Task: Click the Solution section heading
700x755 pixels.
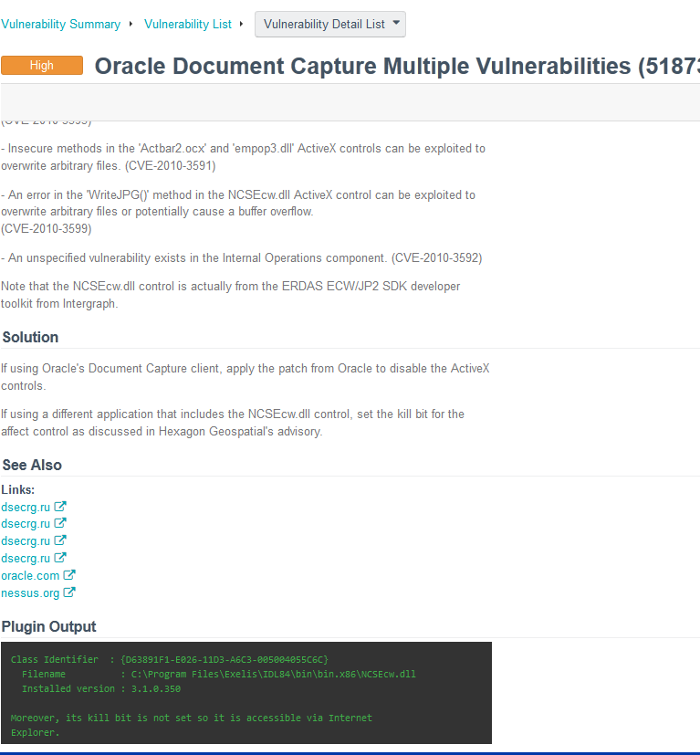Action: tap(30, 337)
